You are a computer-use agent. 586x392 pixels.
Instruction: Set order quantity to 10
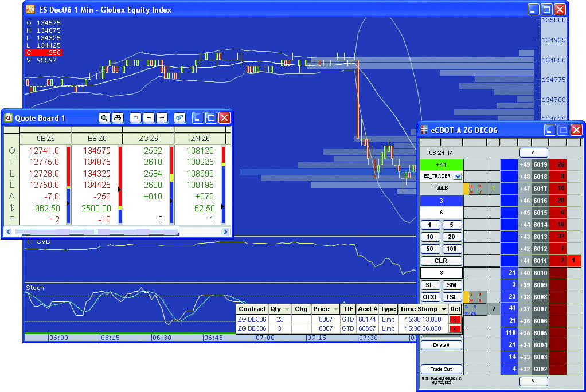click(x=430, y=237)
